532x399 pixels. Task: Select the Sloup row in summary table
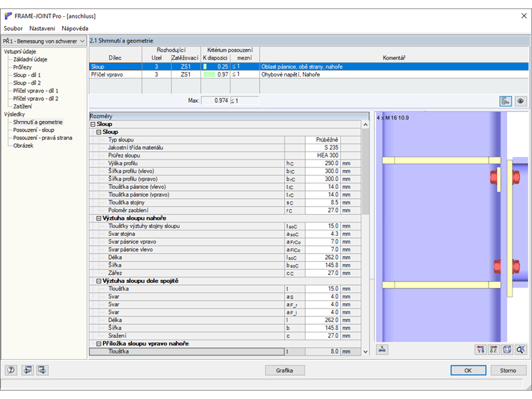309,66
